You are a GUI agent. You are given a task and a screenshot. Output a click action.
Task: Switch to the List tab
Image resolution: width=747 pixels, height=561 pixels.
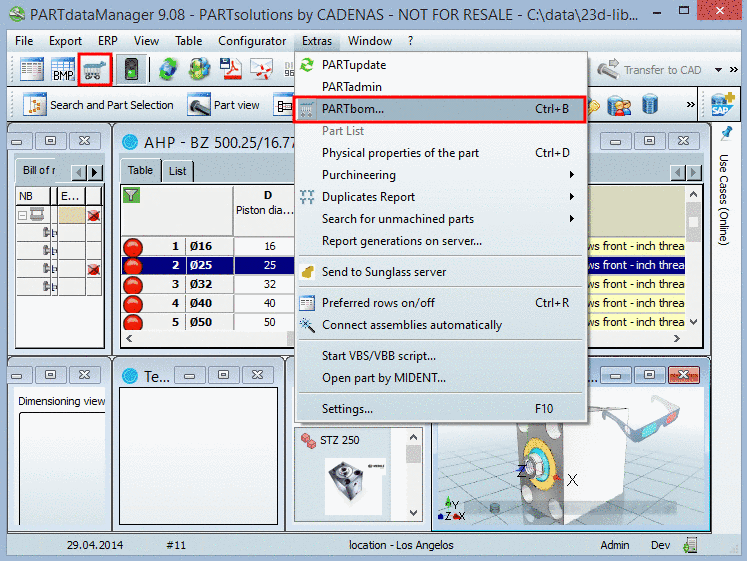[177, 171]
